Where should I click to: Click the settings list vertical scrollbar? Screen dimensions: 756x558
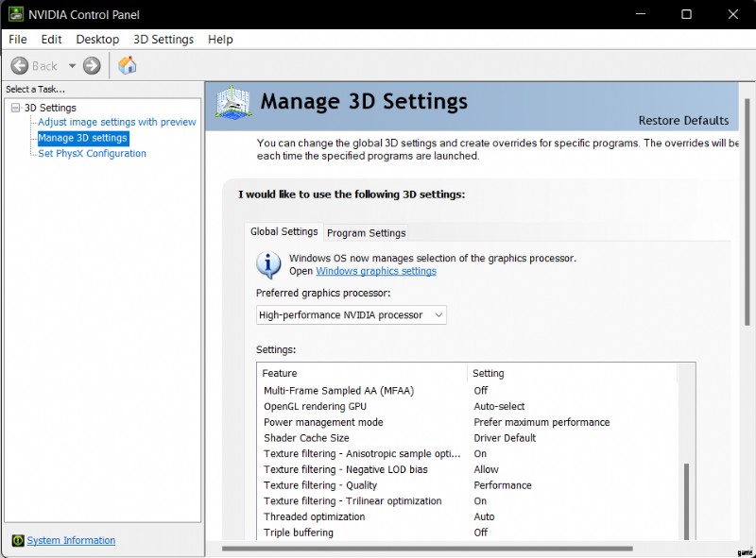pos(686,501)
